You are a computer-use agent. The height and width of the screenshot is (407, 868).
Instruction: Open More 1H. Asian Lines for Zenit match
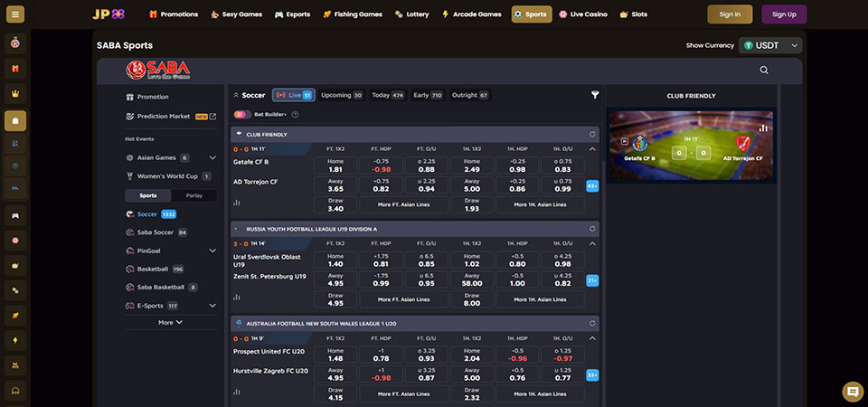tap(540, 299)
